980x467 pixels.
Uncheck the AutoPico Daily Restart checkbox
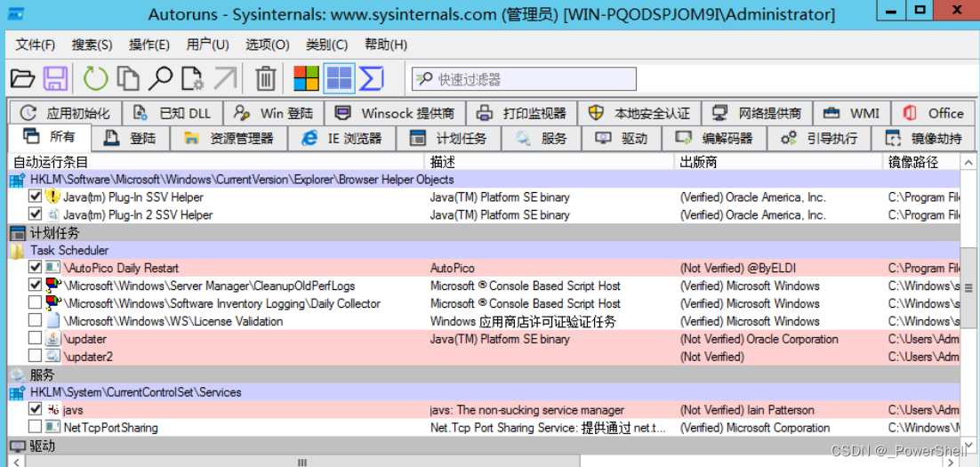tap(35, 268)
